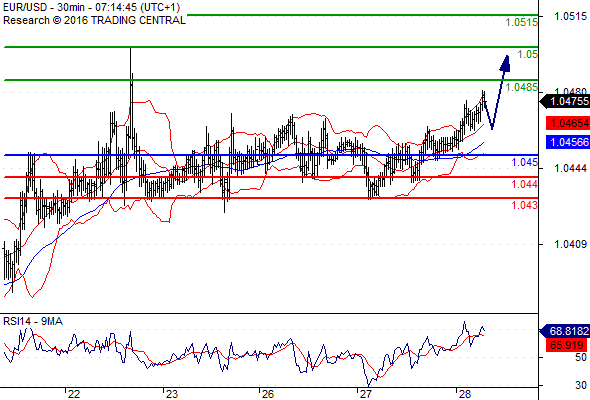
Task: Click the 30 level on the RSI axis
Action: pos(580,385)
